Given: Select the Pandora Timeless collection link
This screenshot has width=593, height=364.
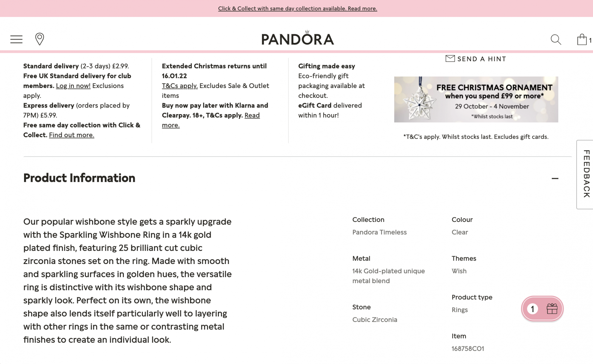Looking at the screenshot, I should pyautogui.click(x=379, y=232).
